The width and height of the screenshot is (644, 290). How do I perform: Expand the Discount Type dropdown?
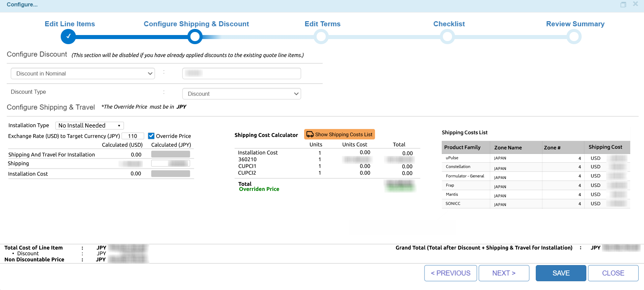[241, 94]
